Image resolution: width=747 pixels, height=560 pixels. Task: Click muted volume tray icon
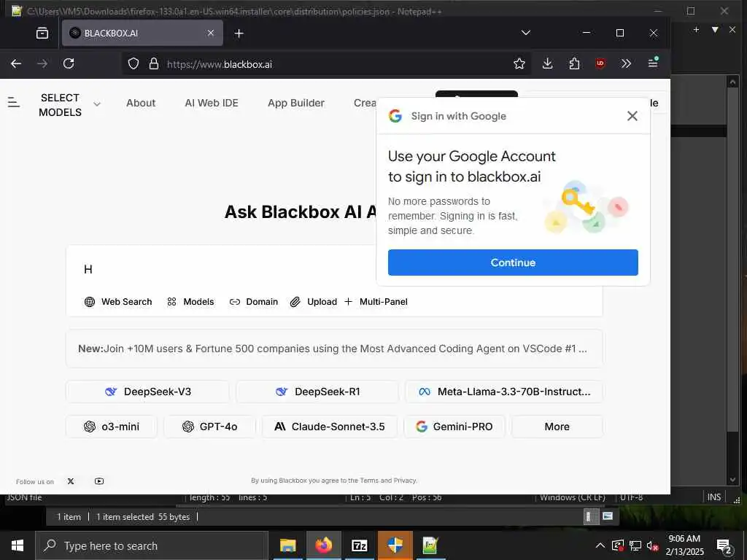[x=653, y=545]
